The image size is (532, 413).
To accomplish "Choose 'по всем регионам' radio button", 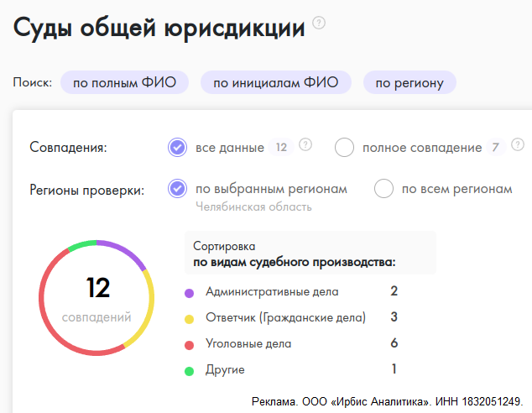I will [x=384, y=189].
